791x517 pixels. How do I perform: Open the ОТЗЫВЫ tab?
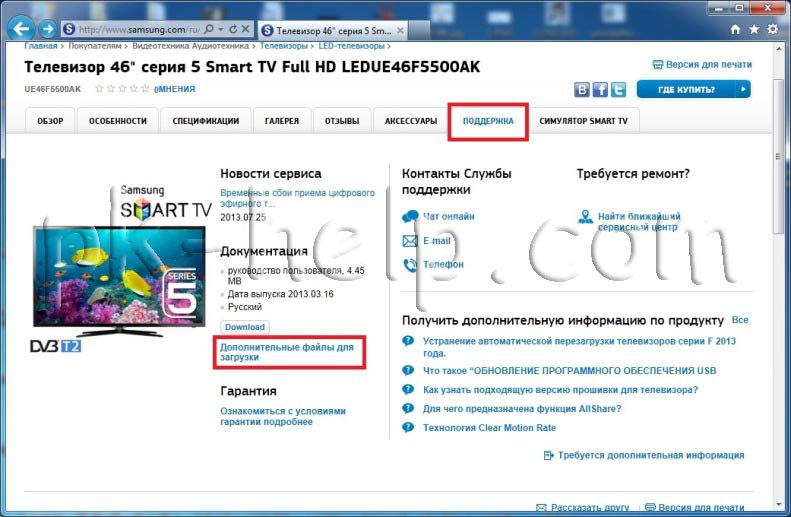click(x=342, y=121)
